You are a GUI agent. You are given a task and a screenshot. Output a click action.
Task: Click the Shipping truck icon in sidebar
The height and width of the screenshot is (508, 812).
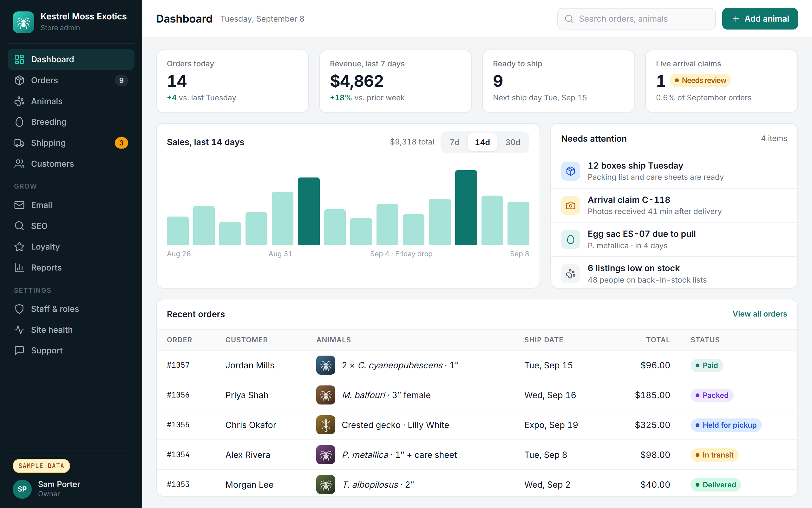pyautogui.click(x=19, y=143)
